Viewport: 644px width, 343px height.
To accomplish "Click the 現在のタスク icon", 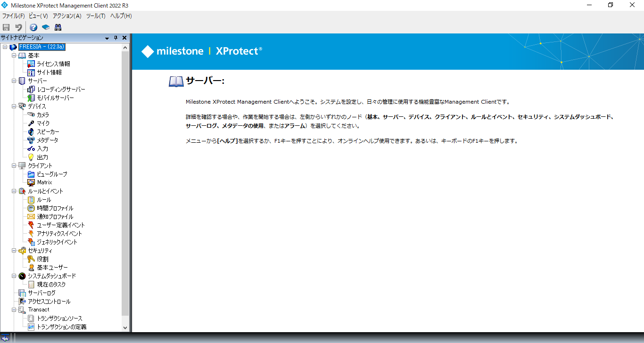I will tap(31, 285).
